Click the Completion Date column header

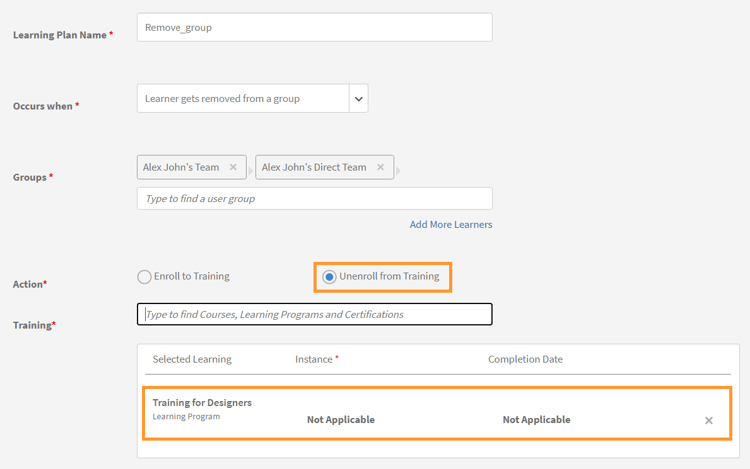525,359
